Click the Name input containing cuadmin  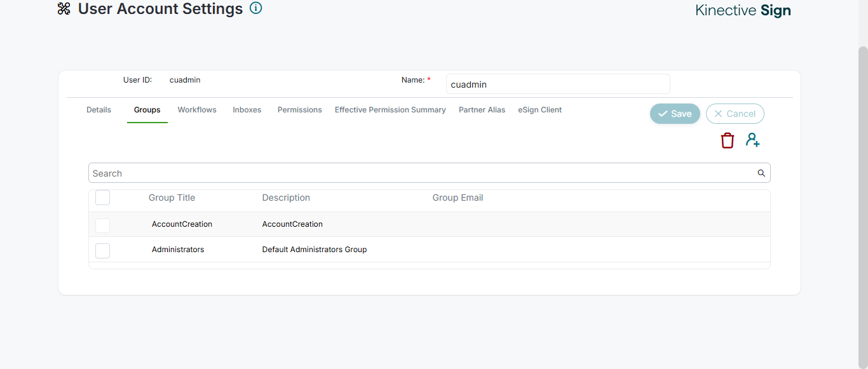(557, 84)
